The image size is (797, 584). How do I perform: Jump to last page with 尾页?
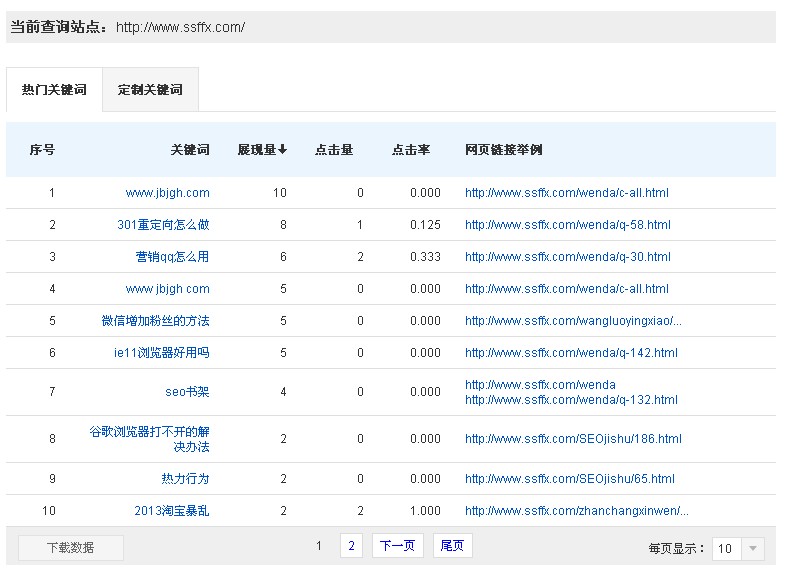(x=452, y=546)
